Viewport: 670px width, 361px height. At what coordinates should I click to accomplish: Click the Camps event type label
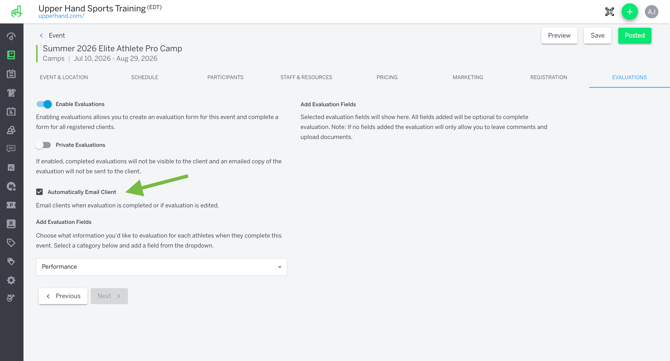pyautogui.click(x=53, y=59)
